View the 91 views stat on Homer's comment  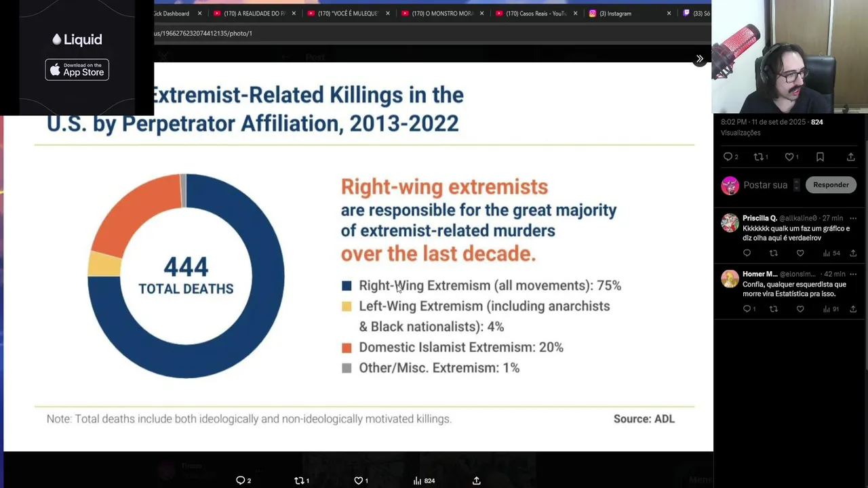831,309
